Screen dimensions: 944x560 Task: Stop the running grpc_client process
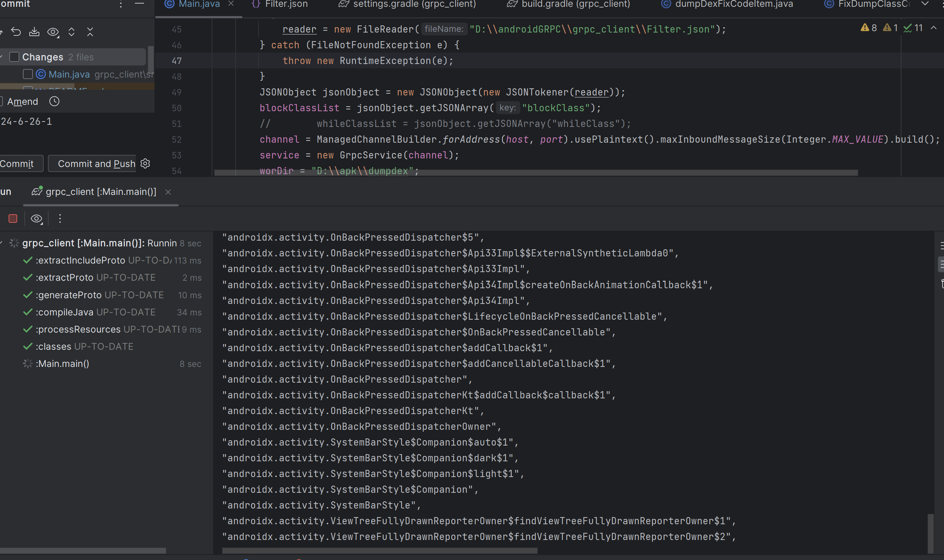pyautogui.click(x=13, y=218)
